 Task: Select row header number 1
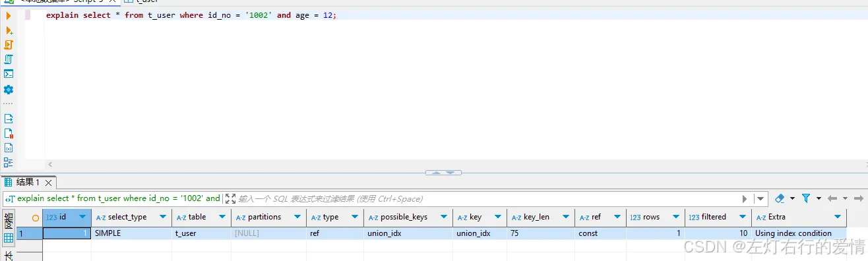(29, 233)
